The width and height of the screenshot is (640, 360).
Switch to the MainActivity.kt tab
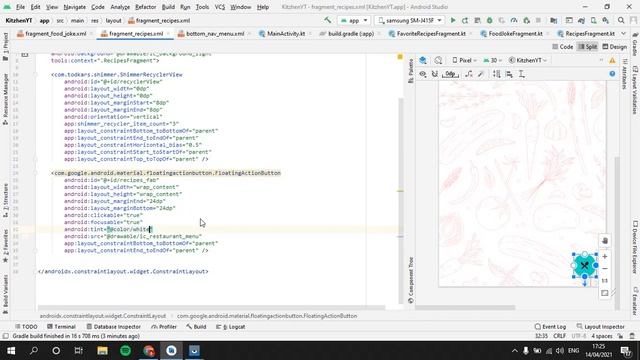(x=286, y=33)
